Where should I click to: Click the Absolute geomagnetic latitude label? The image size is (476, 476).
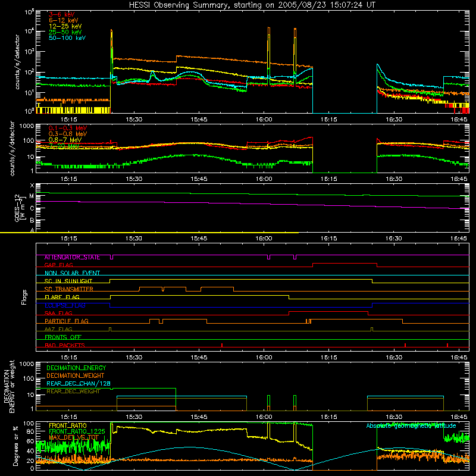click(x=411, y=425)
